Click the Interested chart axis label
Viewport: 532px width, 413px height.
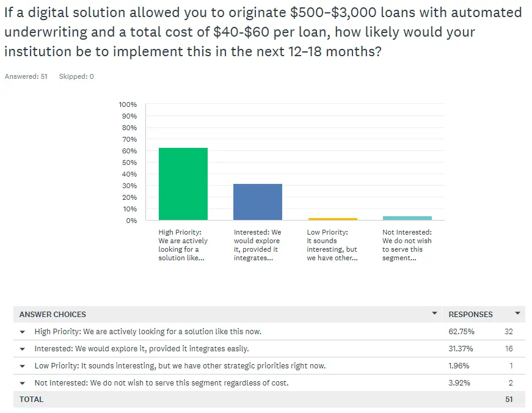click(x=258, y=245)
